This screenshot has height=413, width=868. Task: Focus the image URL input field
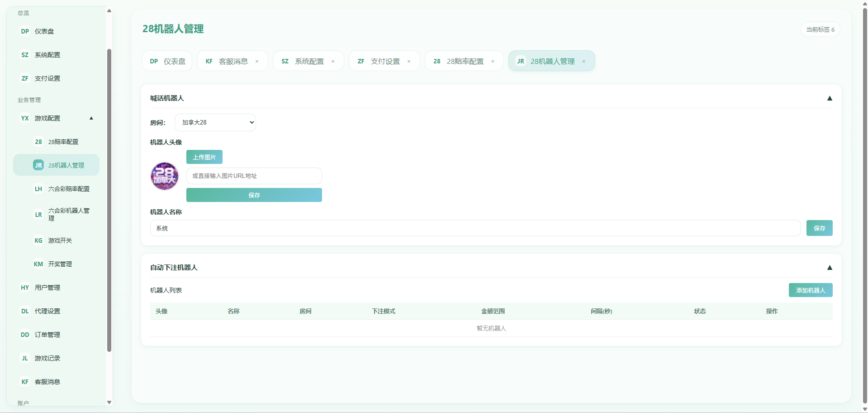click(x=254, y=176)
